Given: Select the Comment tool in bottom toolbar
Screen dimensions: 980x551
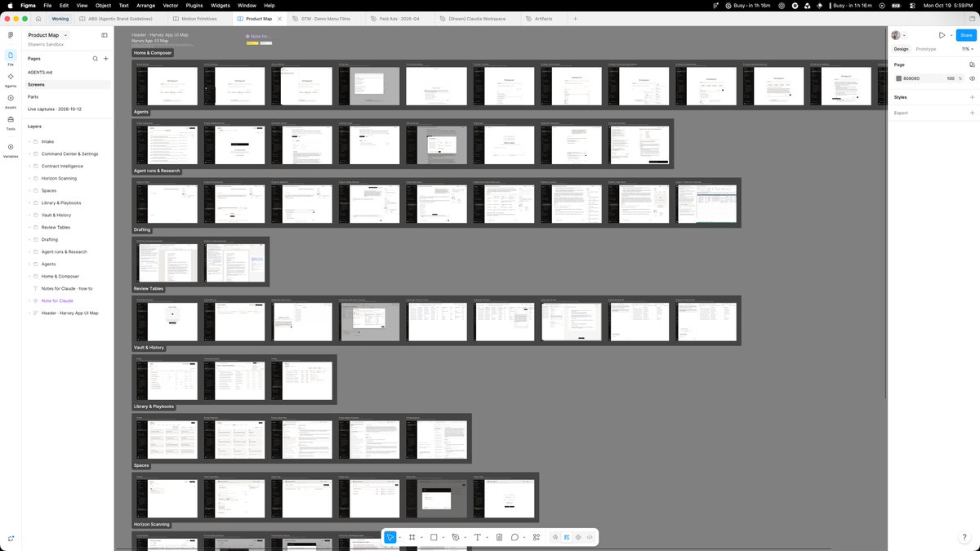Looking at the screenshot, I should coord(515,537).
